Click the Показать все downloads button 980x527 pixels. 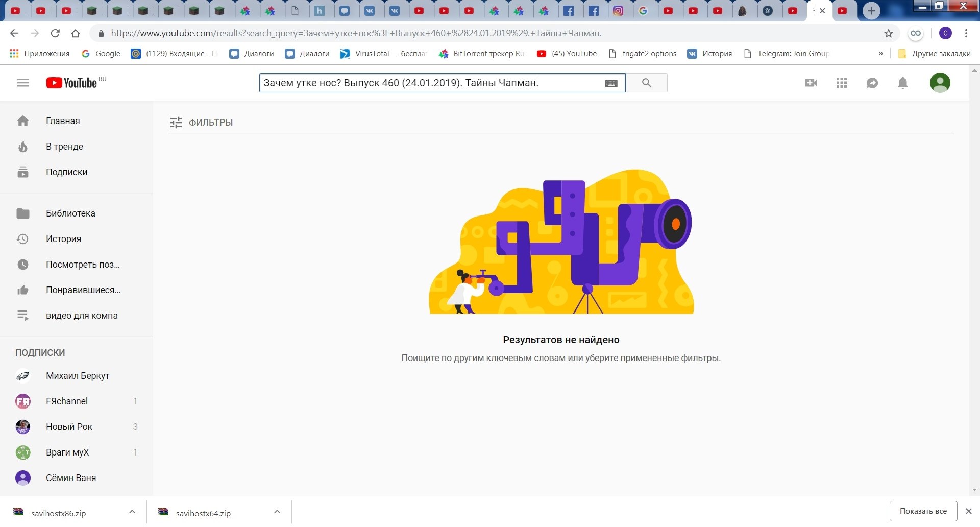pyautogui.click(x=923, y=511)
